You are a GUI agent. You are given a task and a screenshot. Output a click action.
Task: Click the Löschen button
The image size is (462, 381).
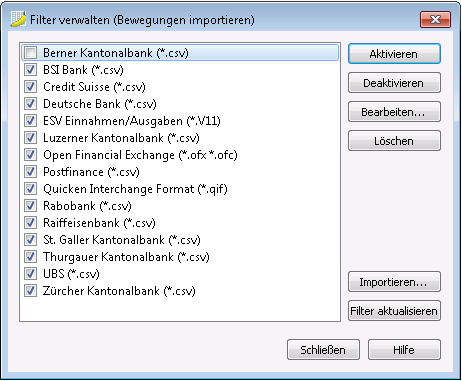[394, 141]
